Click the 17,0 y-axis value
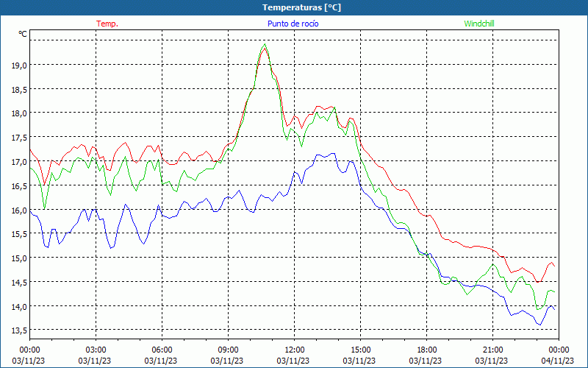Image resolution: width=588 pixels, height=368 pixels. [20, 162]
